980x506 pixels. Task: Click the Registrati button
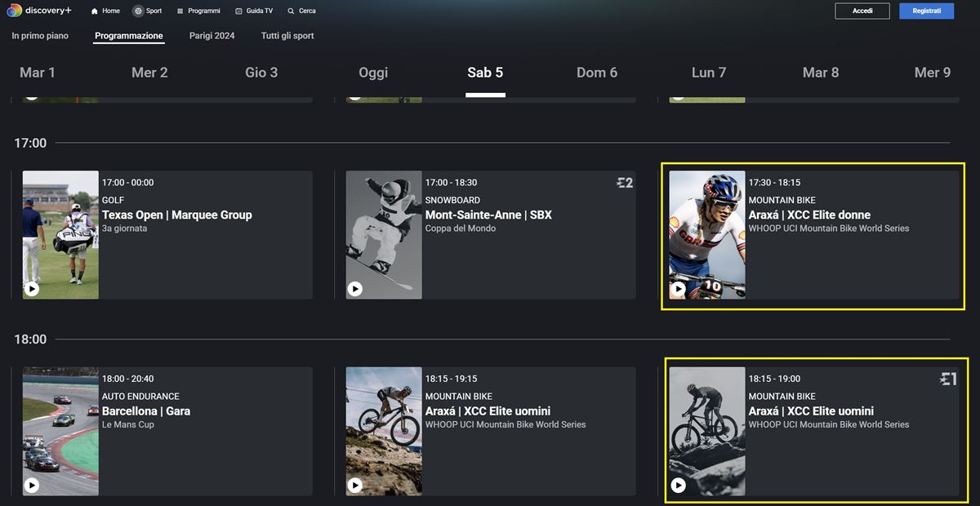click(x=927, y=11)
